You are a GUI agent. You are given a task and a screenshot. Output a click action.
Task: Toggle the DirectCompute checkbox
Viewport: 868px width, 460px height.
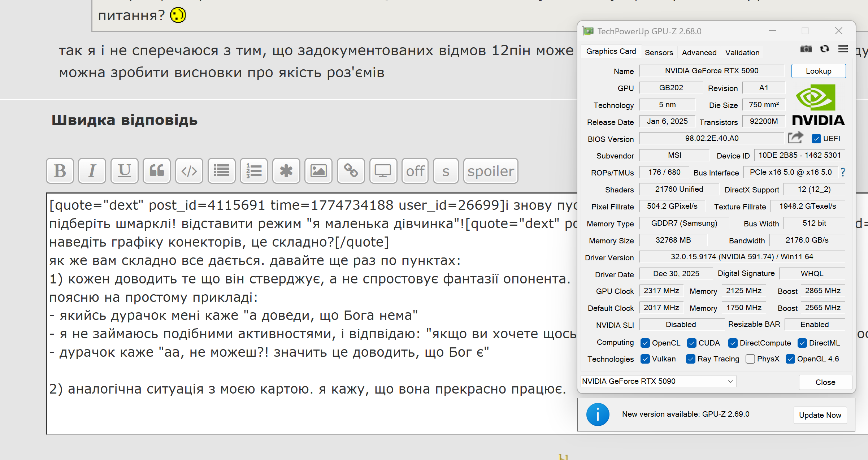point(733,343)
